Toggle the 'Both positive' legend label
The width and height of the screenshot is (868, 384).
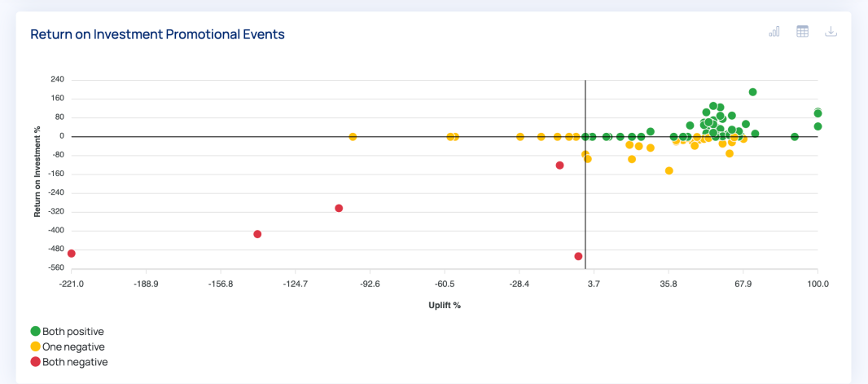click(73, 332)
